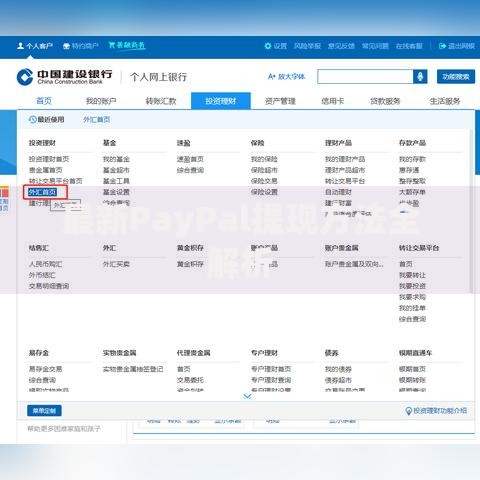Click 投资理财功能介绍 lightbulb icon

point(408,411)
